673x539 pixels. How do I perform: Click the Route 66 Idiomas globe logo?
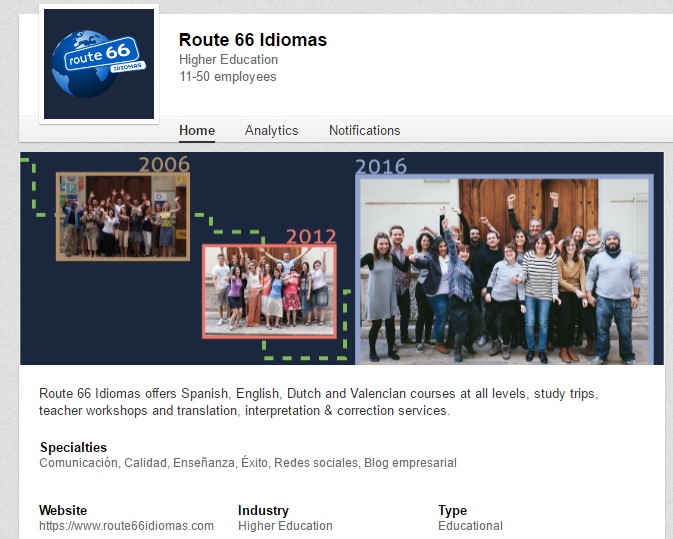click(98, 64)
